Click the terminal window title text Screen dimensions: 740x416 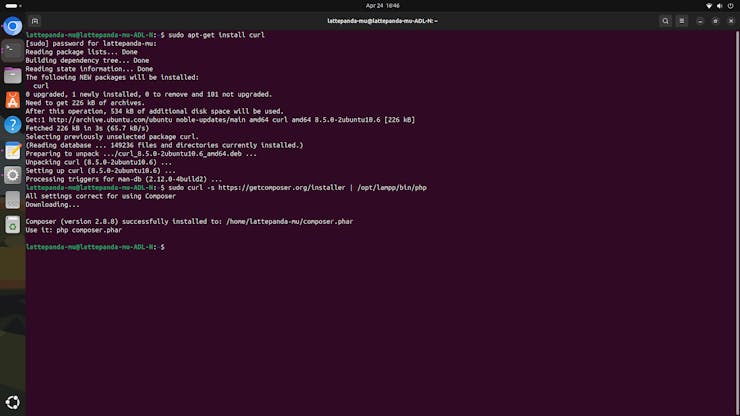point(382,21)
